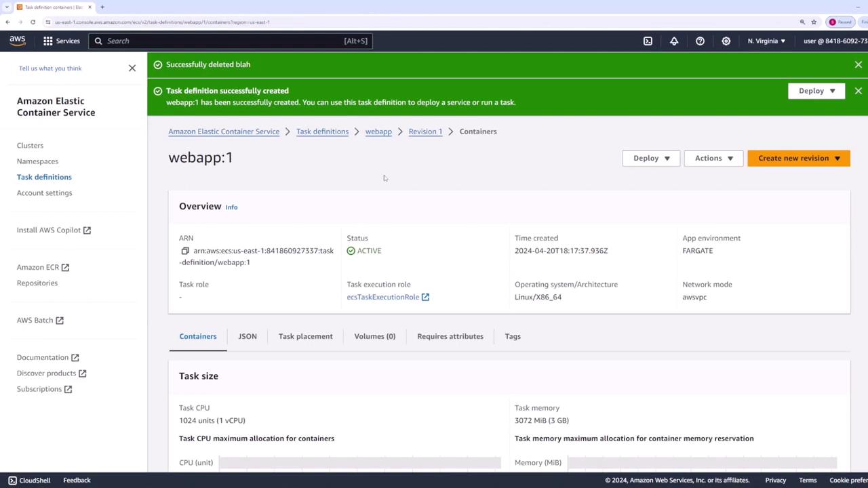The width and height of the screenshot is (868, 488).
Task: Open the notifications bell
Action: pyautogui.click(x=674, y=41)
